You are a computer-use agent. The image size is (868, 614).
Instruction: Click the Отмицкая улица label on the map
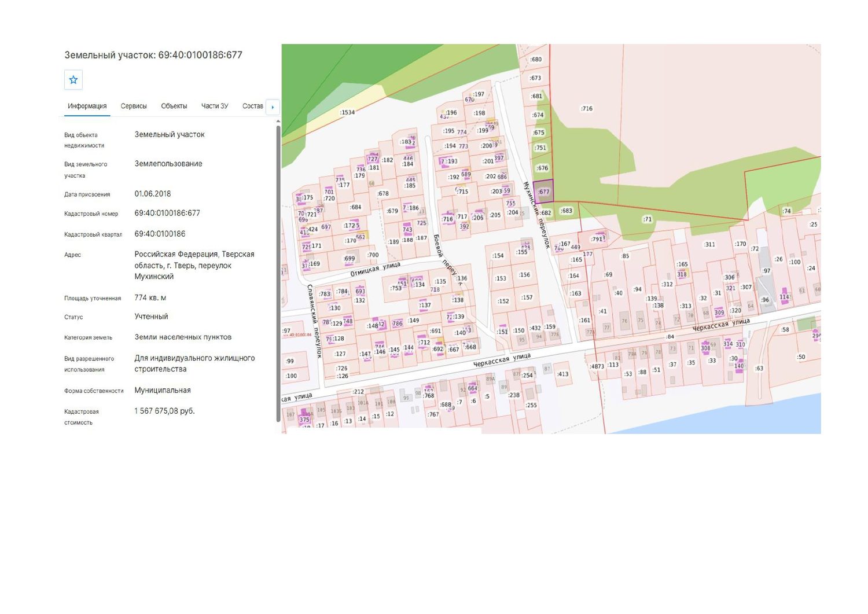pos(375,270)
